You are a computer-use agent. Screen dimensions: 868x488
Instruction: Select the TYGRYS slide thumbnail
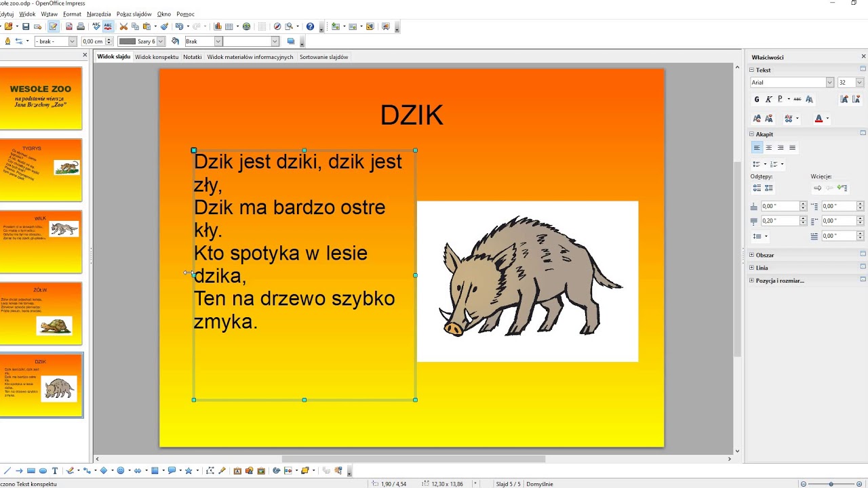click(41, 169)
